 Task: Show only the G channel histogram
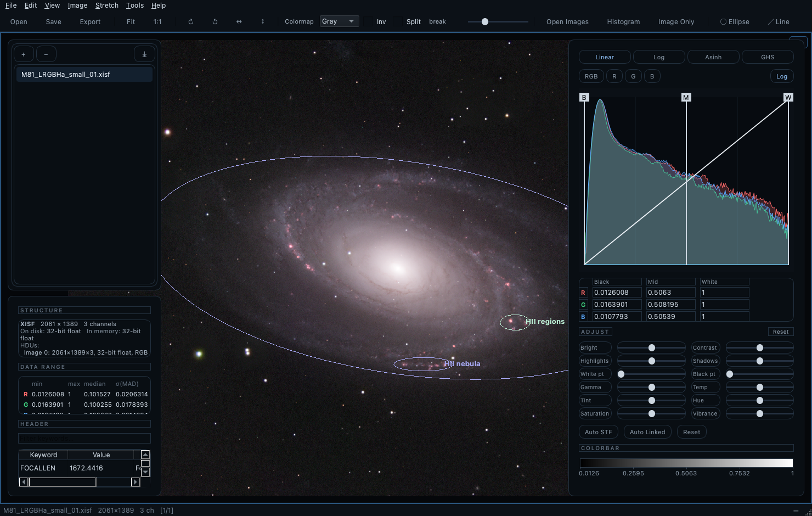633,76
